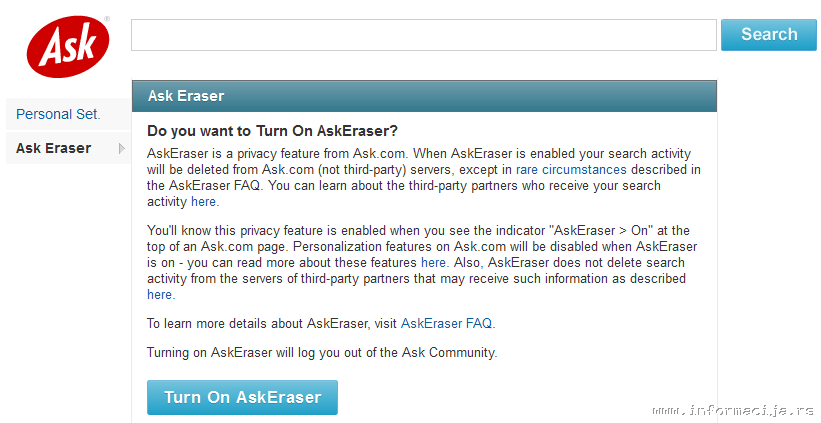Focus the Ask search text box
Image resolution: width=821 pixels, height=423 pixels.
(x=424, y=35)
